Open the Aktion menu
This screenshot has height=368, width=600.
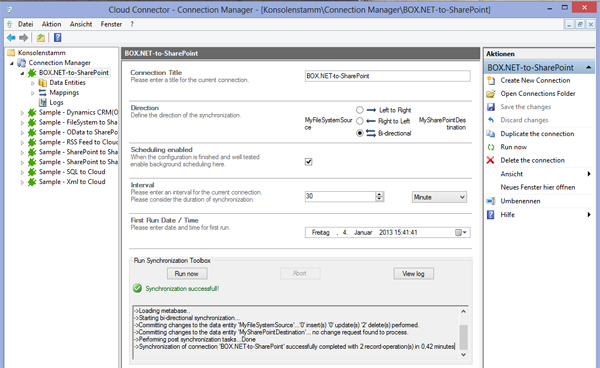(x=51, y=24)
